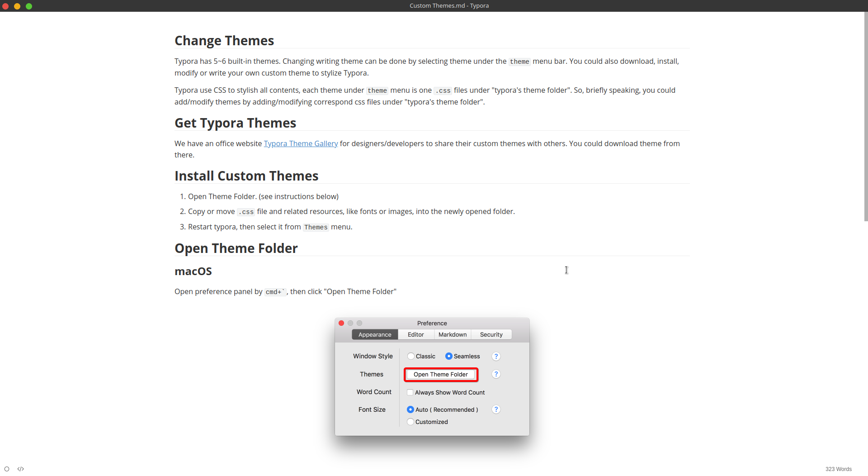Click the inline code cmd+` span

tap(275, 292)
